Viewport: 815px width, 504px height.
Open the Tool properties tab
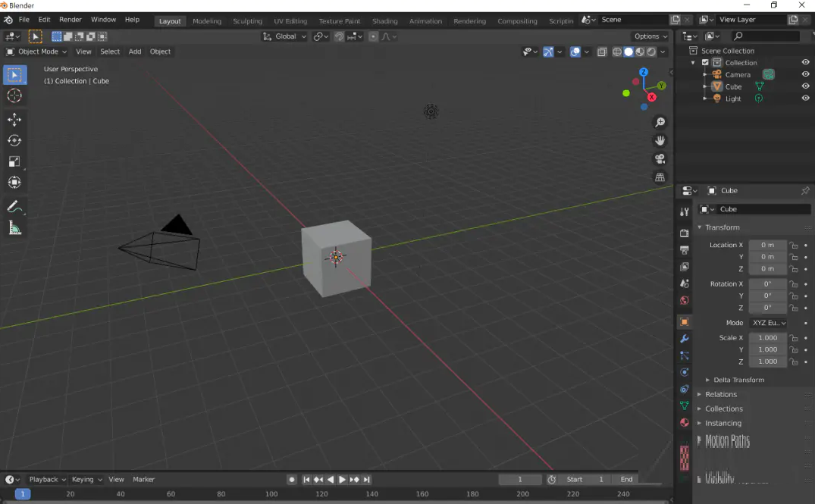point(685,211)
